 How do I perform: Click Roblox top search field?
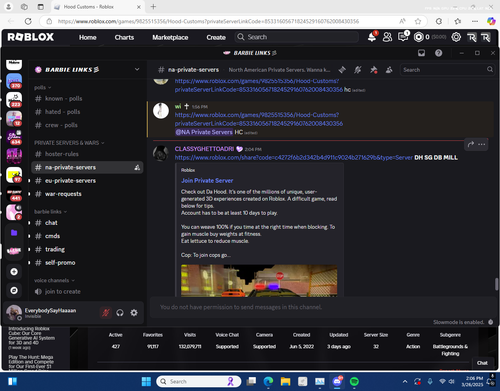297,37
